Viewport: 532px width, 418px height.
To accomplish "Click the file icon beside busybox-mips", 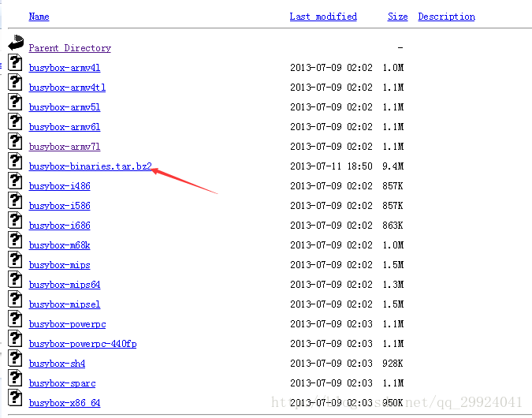I will (15, 259).
